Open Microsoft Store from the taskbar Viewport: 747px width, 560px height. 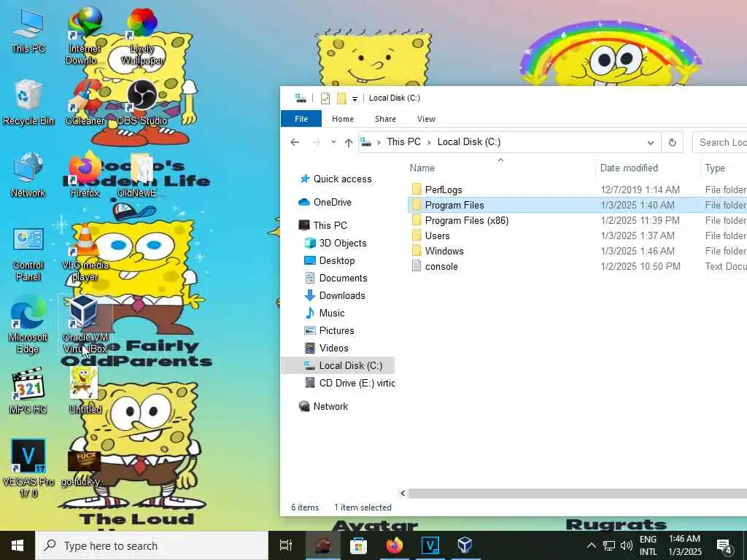click(358, 545)
